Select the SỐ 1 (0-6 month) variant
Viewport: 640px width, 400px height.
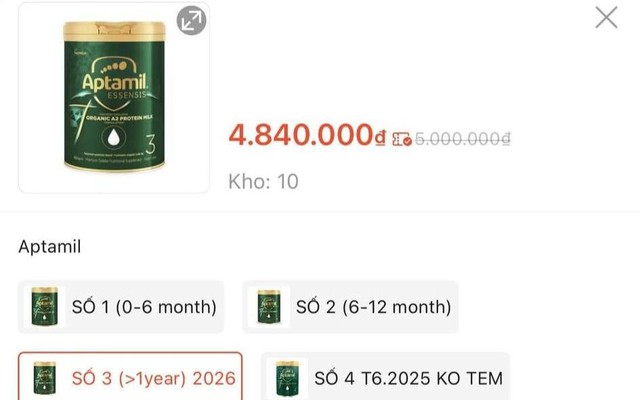143,306
